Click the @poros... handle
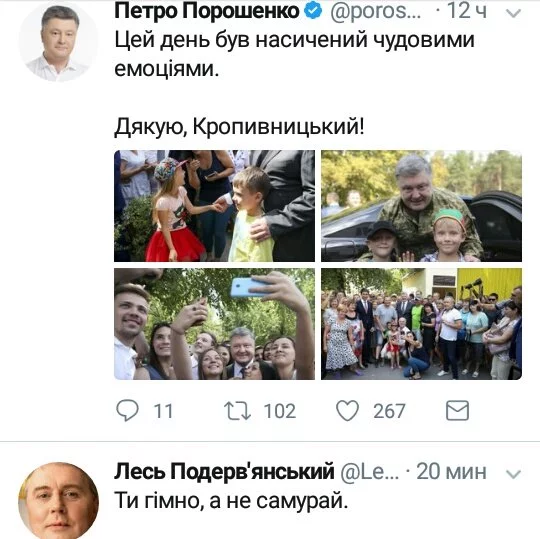Viewport: 540px width, 539px height. (376, 12)
